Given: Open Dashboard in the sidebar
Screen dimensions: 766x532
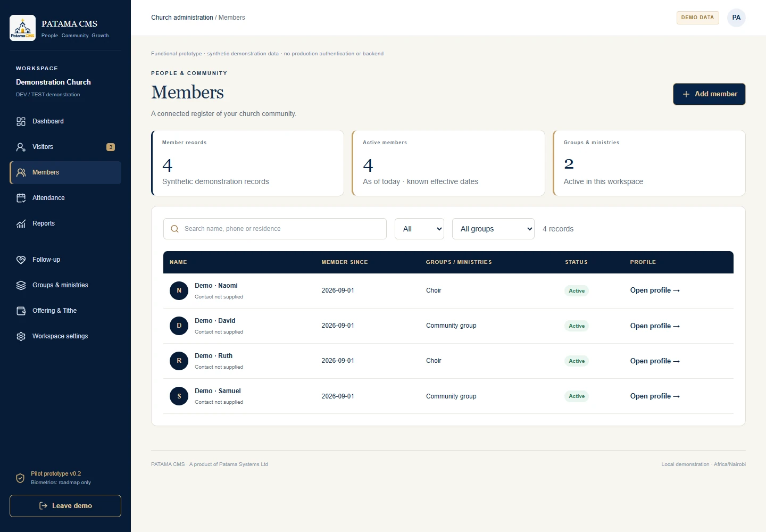Looking at the screenshot, I should [x=65, y=121].
